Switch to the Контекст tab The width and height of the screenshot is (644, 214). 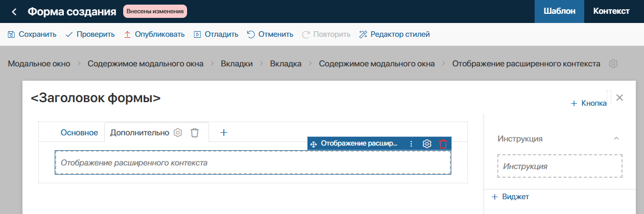coord(611,12)
